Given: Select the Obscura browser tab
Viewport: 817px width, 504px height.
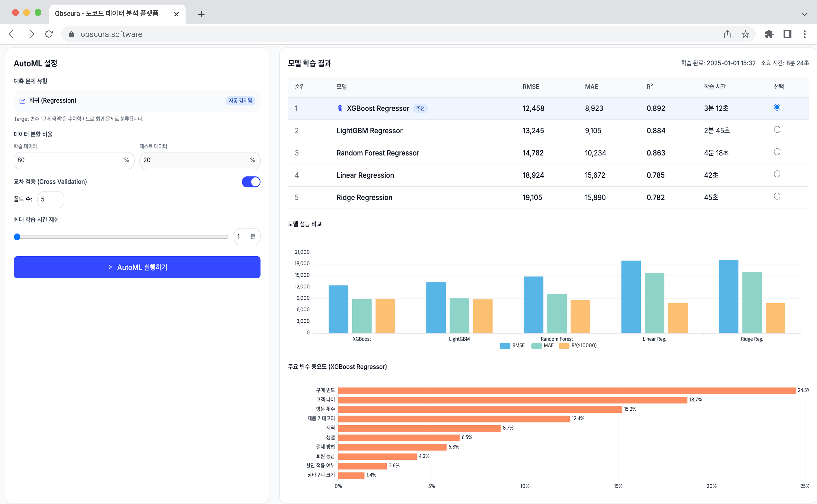Looking at the screenshot, I should 107,14.
